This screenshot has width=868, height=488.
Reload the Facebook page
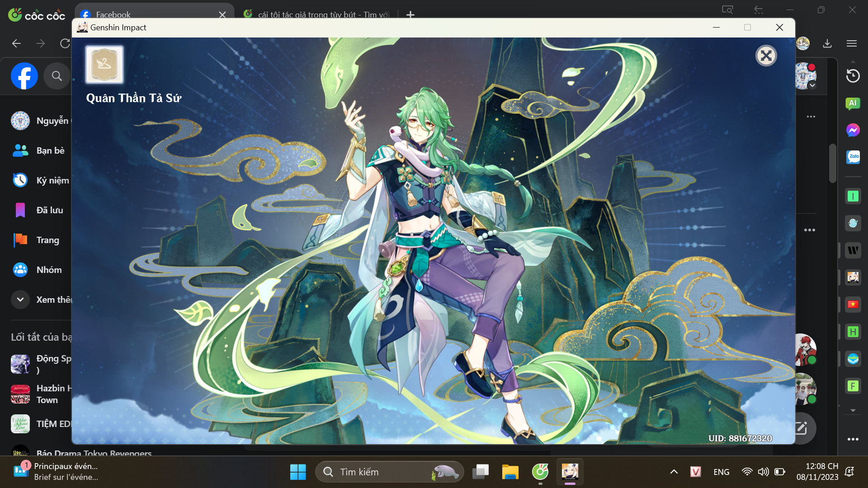[x=65, y=43]
